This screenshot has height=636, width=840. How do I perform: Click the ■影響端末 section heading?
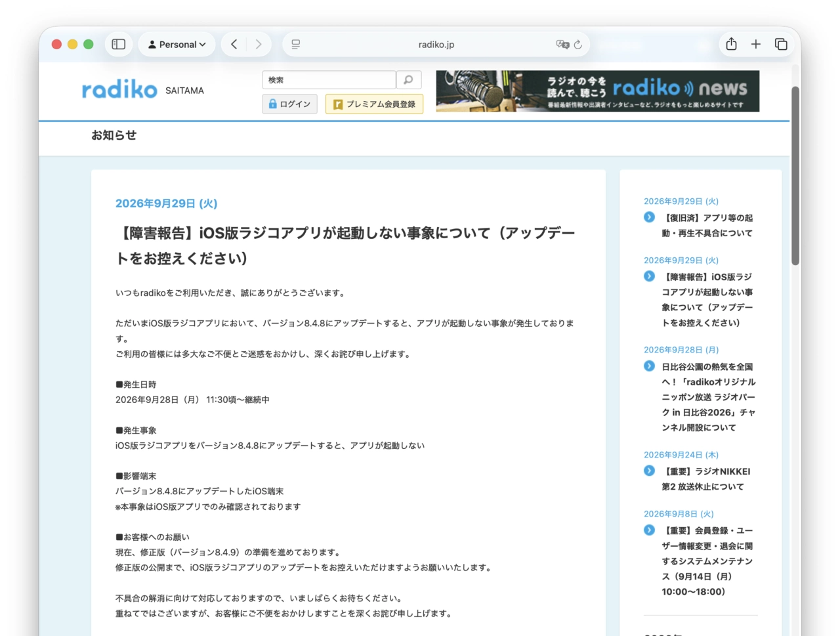tap(136, 476)
